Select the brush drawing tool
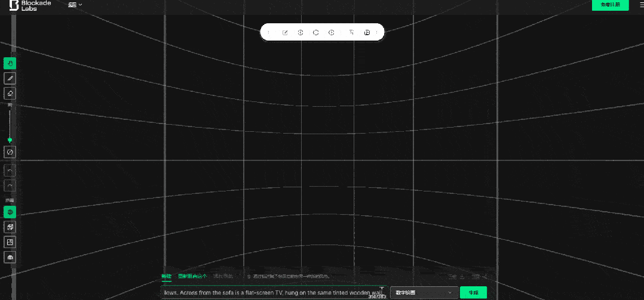This screenshot has height=300, width=644. (10, 78)
